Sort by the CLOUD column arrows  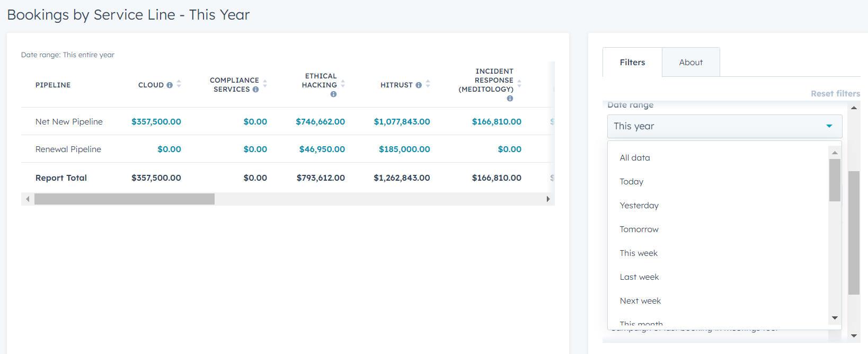[x=179, y=84]
